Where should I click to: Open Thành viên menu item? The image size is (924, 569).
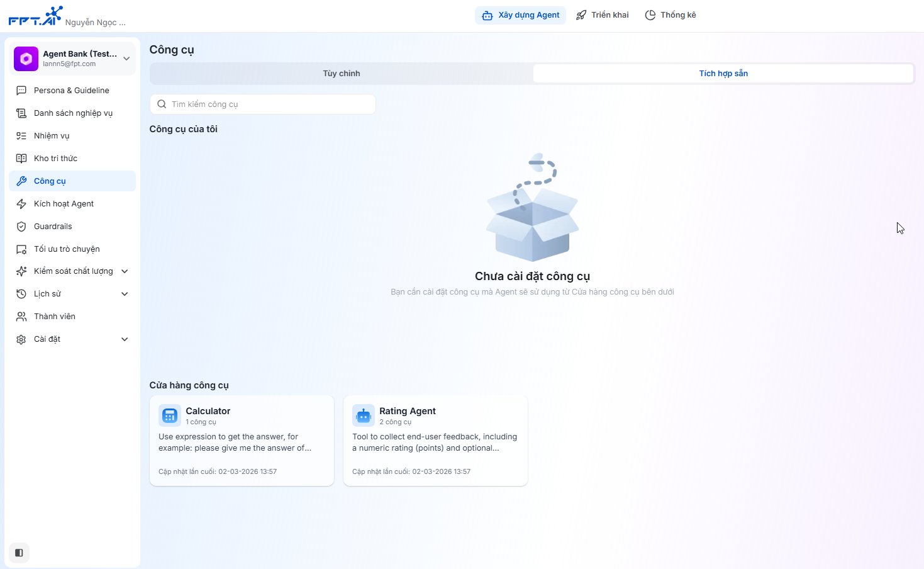(72, 317)
